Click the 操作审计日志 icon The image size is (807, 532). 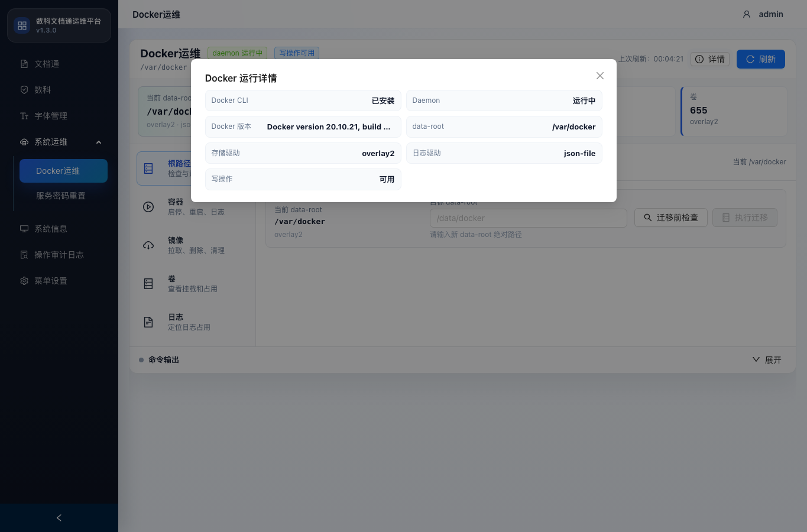[24, 255]
